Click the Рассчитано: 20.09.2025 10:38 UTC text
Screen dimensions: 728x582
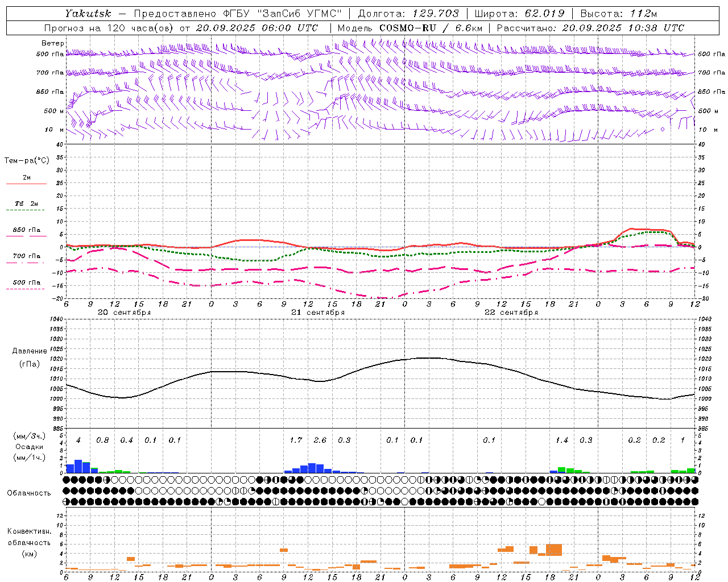pyautogui.click(x=591, y=28)
